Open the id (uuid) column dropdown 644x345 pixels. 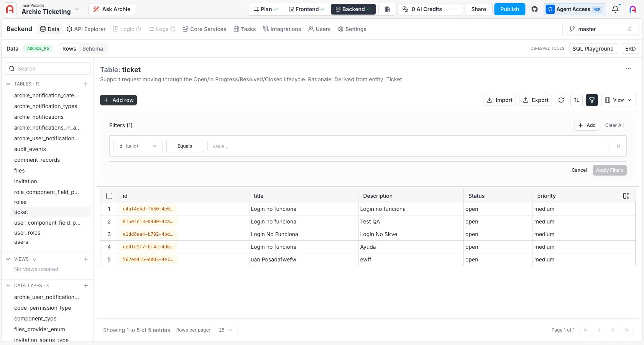click(x=138, y=146)
